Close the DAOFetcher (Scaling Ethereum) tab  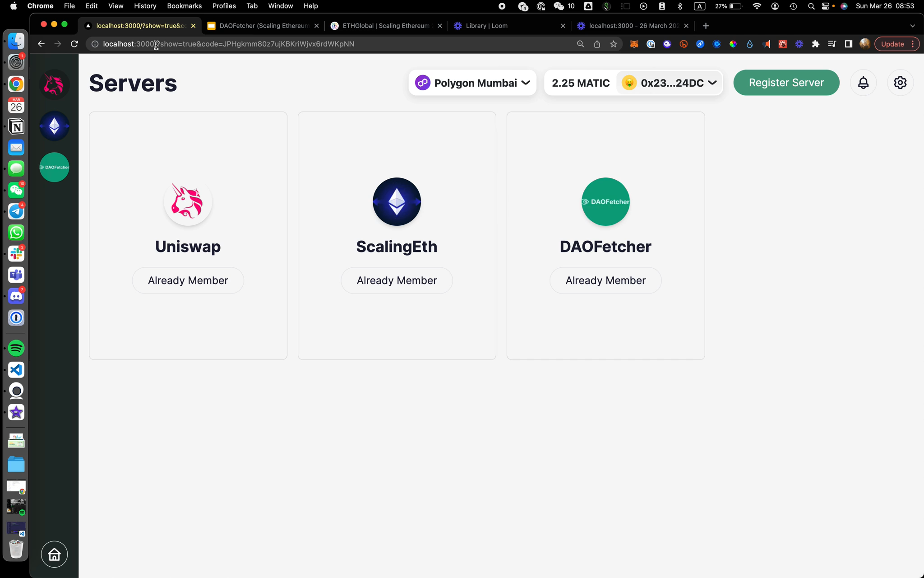tap(316, 26)
